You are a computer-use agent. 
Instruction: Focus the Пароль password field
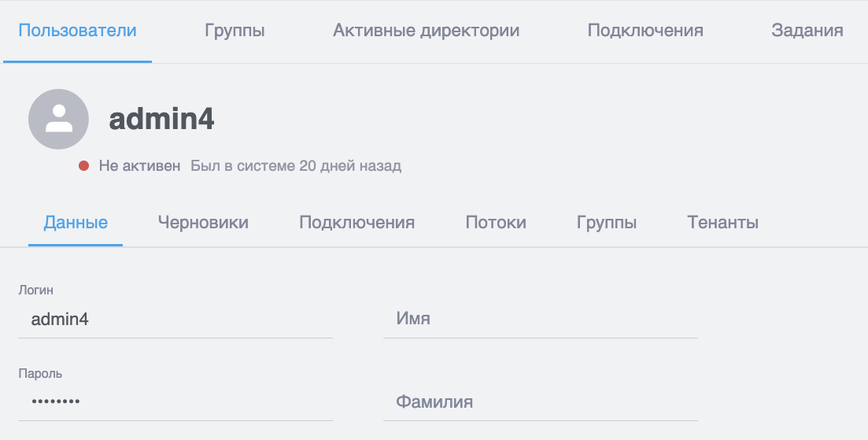[x=175, y=401]
